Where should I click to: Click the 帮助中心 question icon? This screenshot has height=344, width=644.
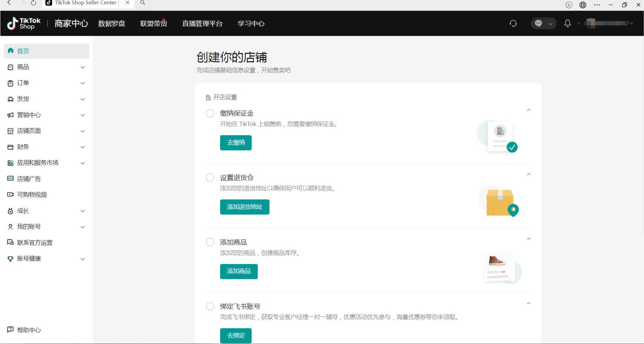11,330
